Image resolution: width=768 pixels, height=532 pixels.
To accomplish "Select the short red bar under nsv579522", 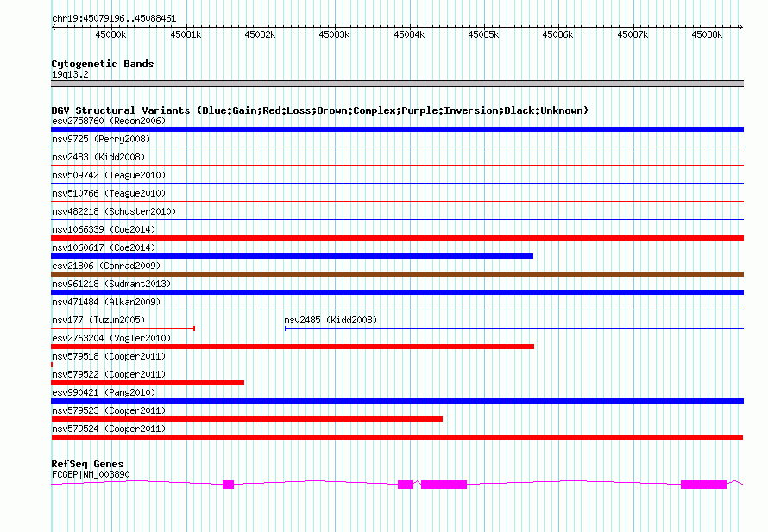I will pos(148,383).
